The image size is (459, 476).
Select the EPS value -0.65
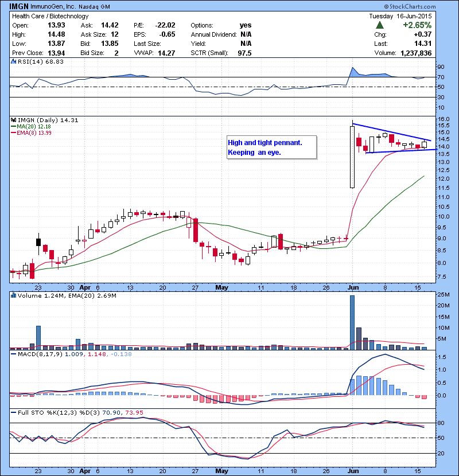tap(167, 34)
